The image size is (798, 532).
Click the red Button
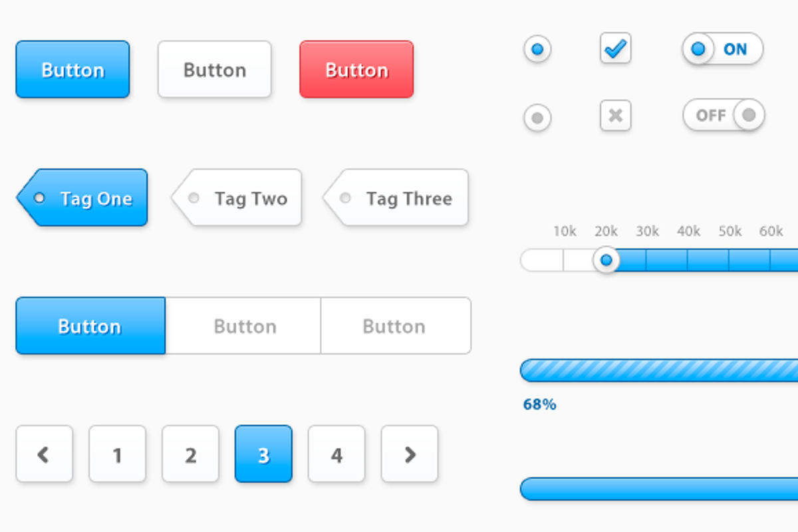click(x=356, y=69)
